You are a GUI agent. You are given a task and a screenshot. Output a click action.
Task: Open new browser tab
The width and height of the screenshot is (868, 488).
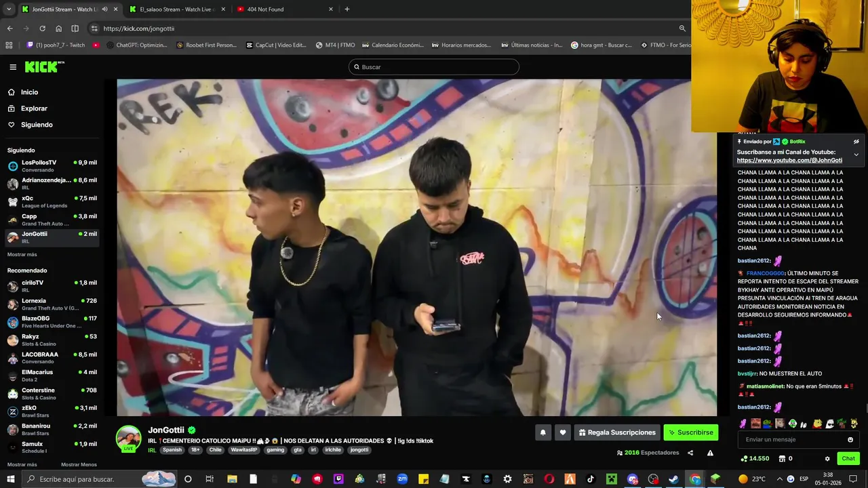tap(347, 9)
